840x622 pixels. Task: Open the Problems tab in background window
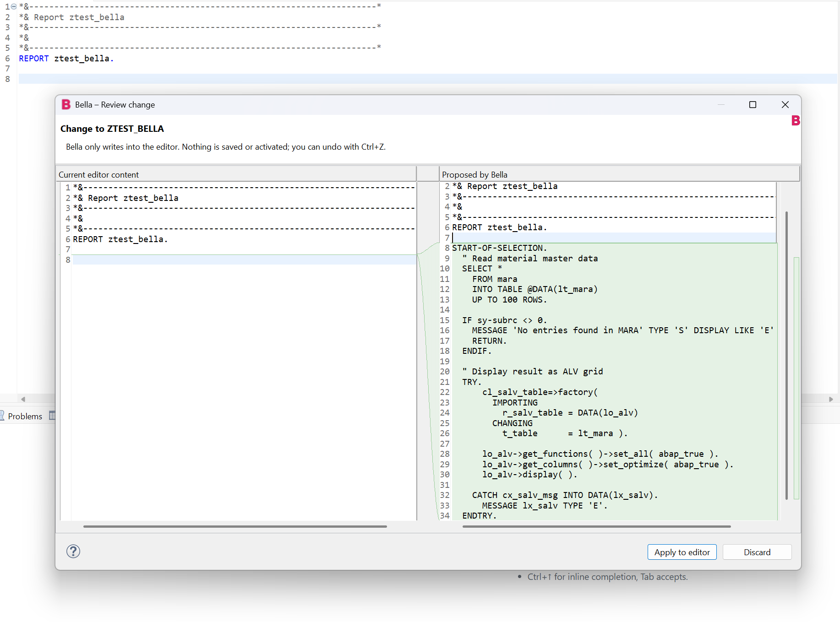(x=25, y=416)
